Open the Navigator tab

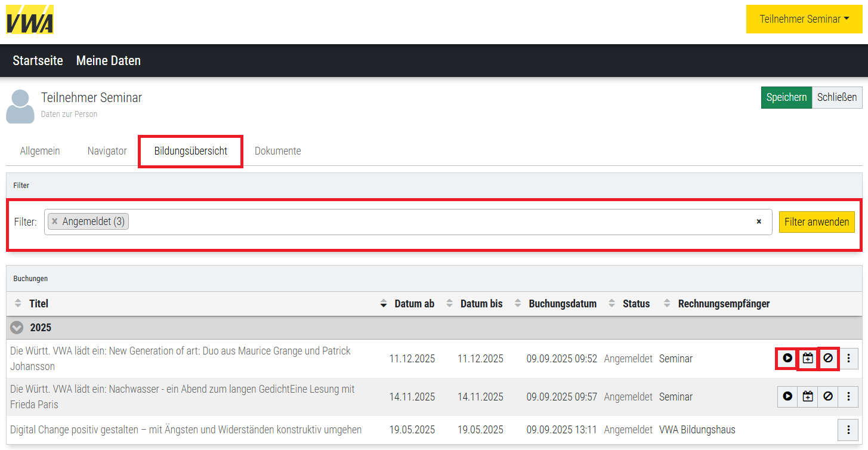coord(107,151)
